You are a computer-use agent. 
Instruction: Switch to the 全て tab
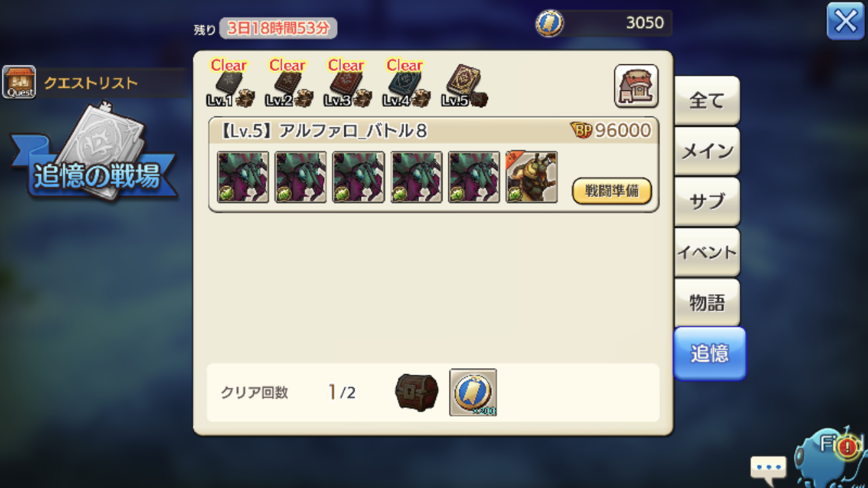coord(707,100)
